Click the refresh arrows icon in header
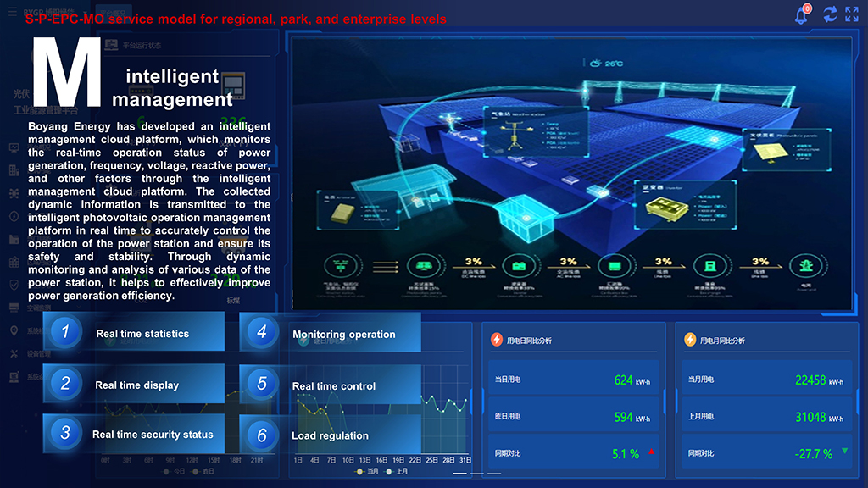Image resolution: width=868 pixels, height=488 pixels. (830, 14)
